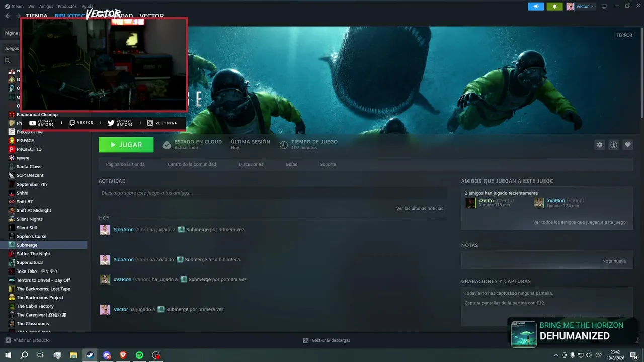Open SionAron's profile from the first activity entry

coord(123,230)
